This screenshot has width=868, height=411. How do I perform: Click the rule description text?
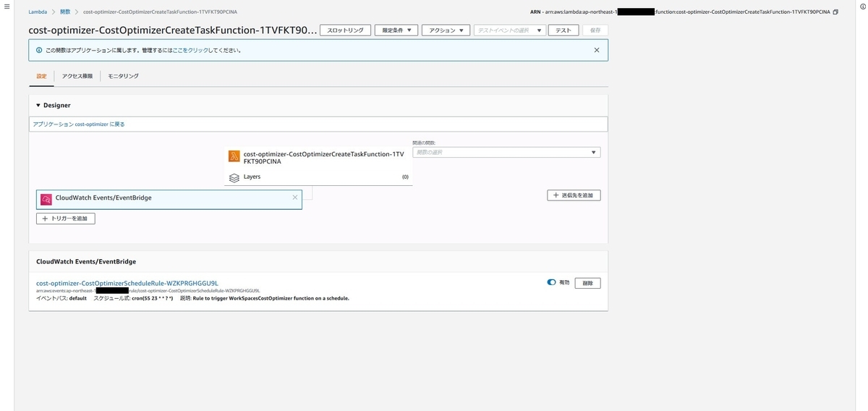pyautogui.click(x=271, y=298)
